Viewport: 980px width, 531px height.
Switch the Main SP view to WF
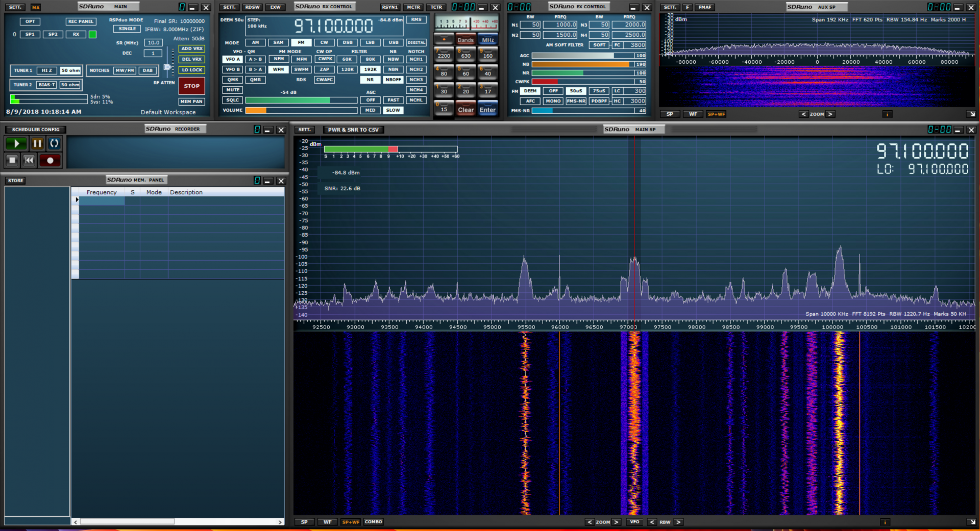point(327,522)
